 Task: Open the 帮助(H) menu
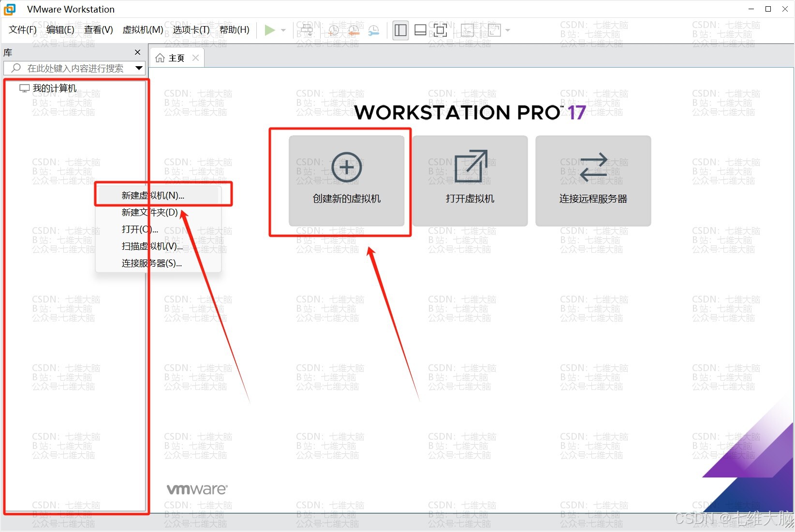point(235,30)
